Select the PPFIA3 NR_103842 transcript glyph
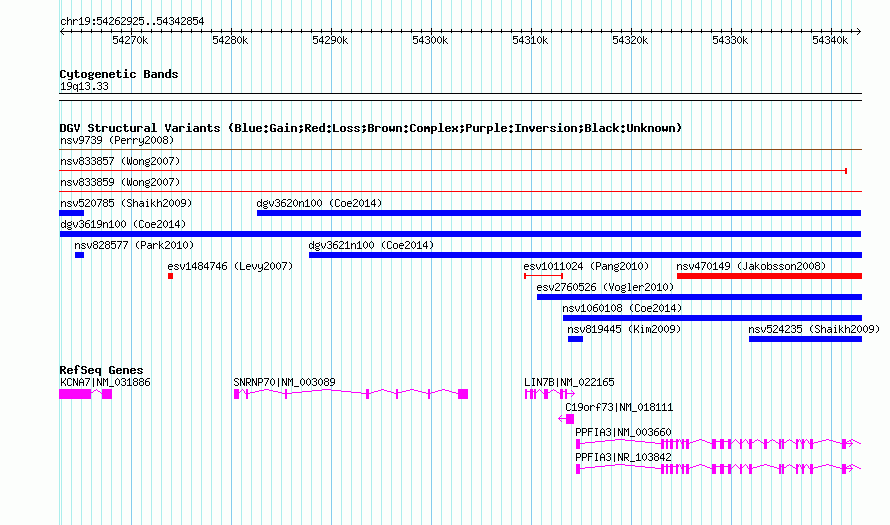Image resolution: width=890 pixels, height=525 pixels. pos(719,469)
